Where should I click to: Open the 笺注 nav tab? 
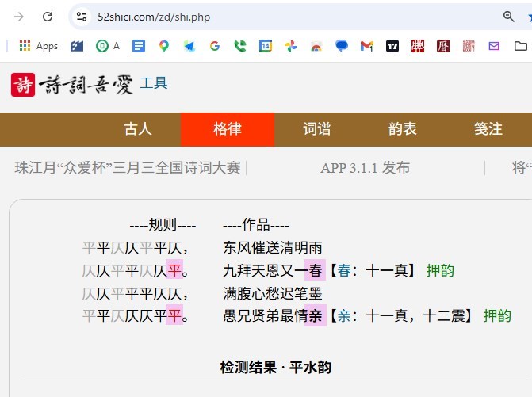coord(488,129)
